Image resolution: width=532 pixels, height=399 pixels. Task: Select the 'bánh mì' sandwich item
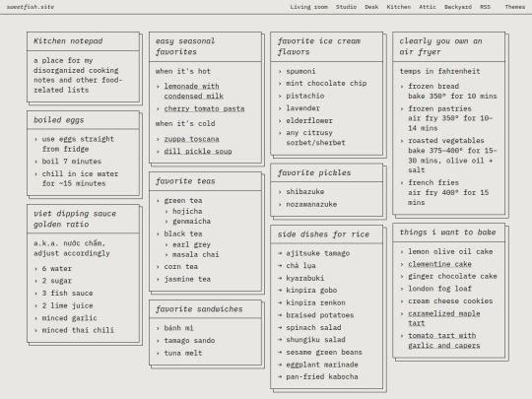178,328
